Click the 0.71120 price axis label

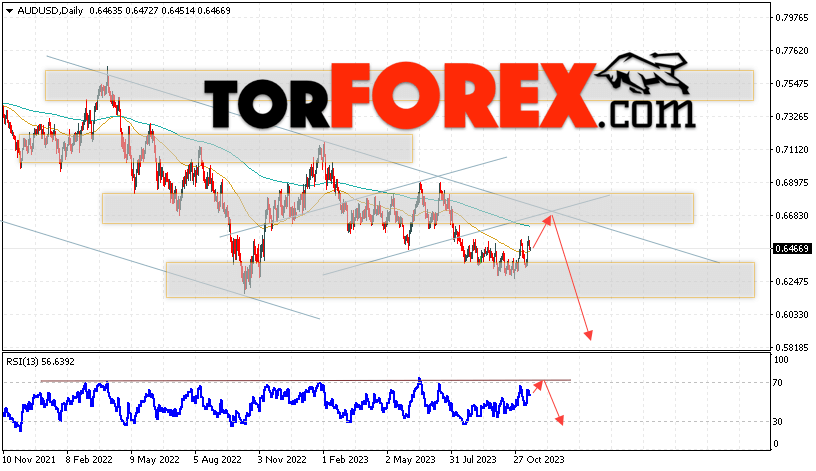[792, 150]
